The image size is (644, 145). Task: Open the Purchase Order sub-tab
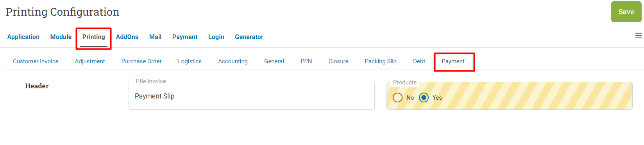141,61
